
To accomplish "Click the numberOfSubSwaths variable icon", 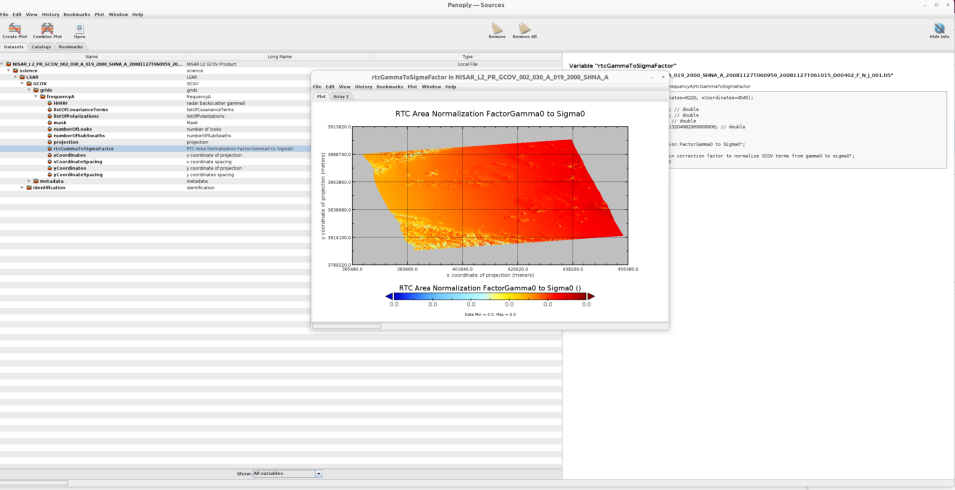I will pos(50,136).
